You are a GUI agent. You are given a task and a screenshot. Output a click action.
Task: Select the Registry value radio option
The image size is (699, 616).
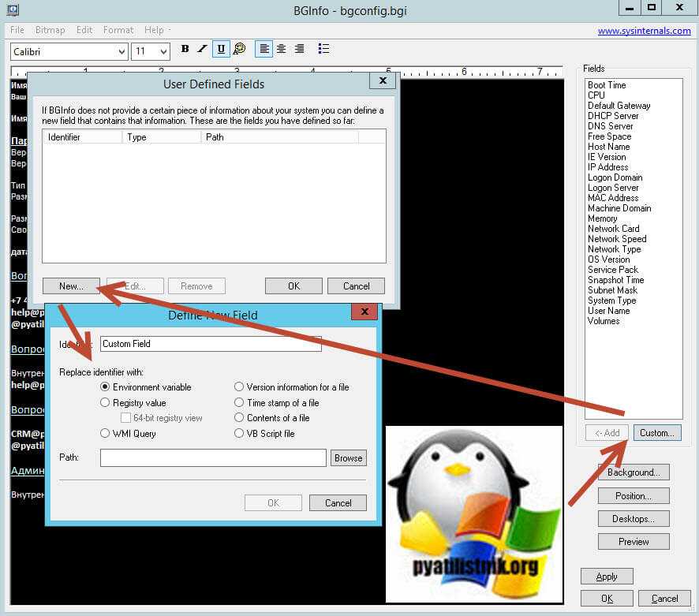(x=106, y=402)
